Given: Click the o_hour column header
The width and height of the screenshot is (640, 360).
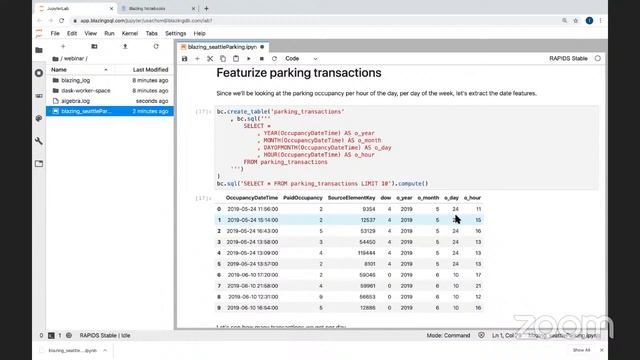Looking at the screenshot, I should point(472,198).
